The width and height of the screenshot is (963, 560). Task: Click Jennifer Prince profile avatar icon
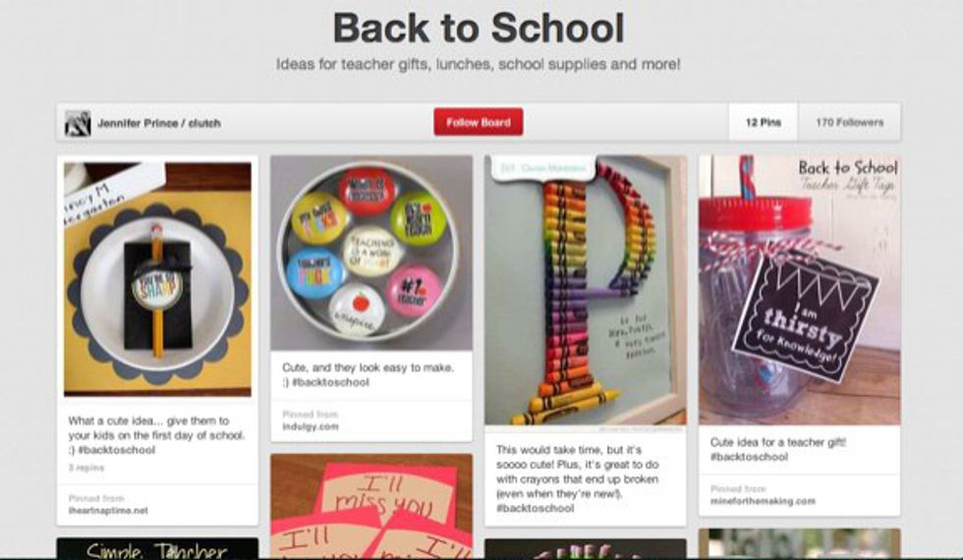78,123
